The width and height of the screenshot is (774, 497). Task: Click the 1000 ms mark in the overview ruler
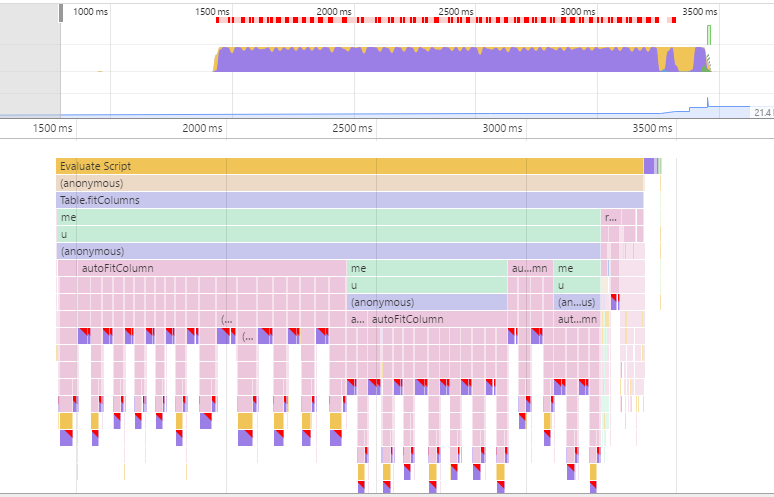click(90, 11)
